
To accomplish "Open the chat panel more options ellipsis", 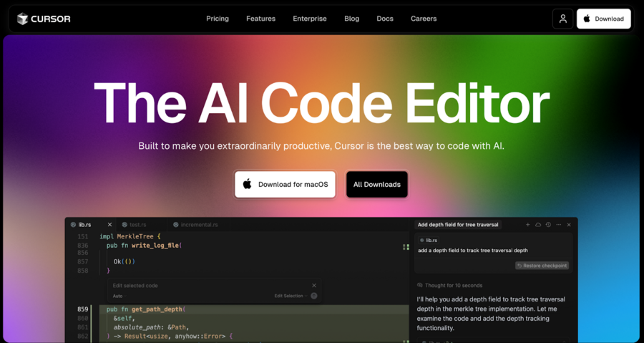I will coord(558,225).
